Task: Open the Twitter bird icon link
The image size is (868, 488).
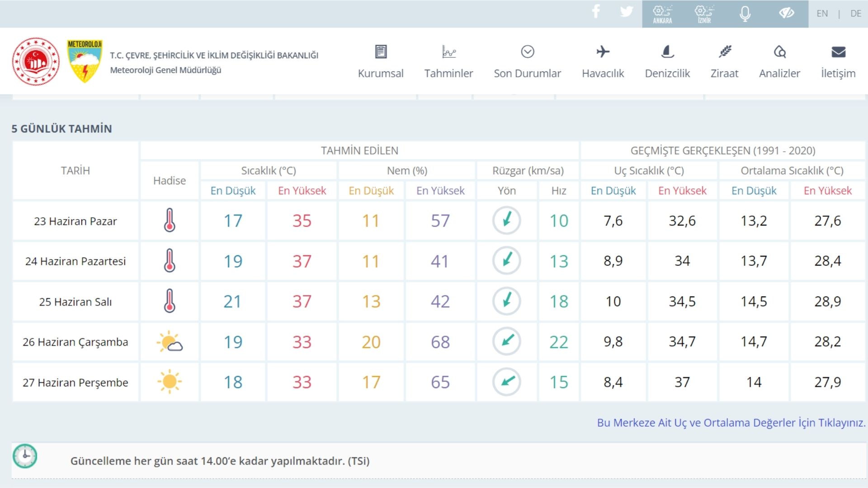Action: coord(626,12)
